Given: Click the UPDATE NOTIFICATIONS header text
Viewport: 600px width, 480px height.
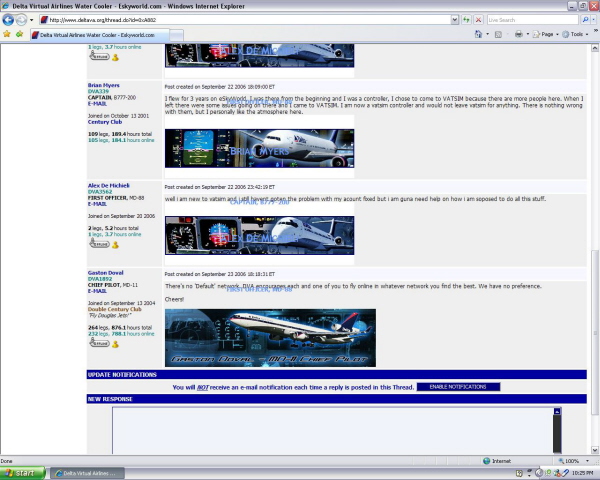Looking at the screenshot, I should pos(122,375).
